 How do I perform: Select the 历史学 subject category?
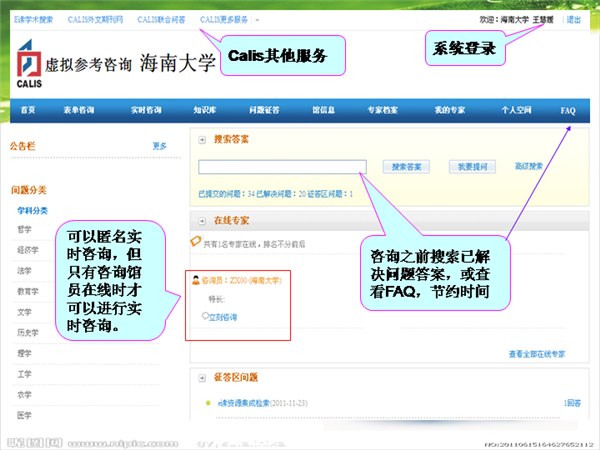pyautogui.click(x=28, y=333)
